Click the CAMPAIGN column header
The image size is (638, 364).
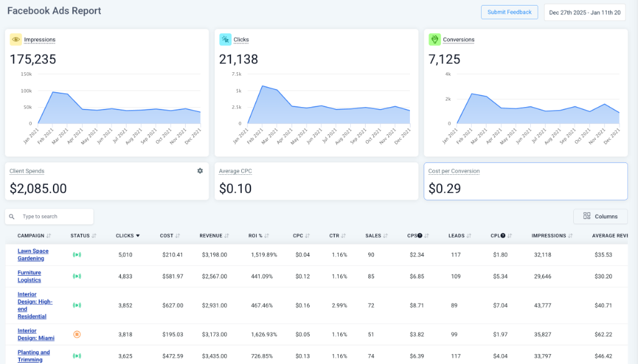30,236
